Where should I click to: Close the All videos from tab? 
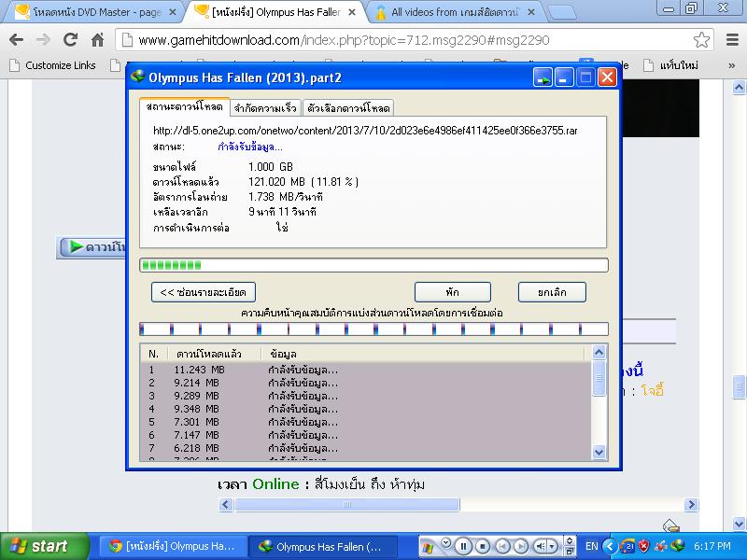[x=531, y=12]
